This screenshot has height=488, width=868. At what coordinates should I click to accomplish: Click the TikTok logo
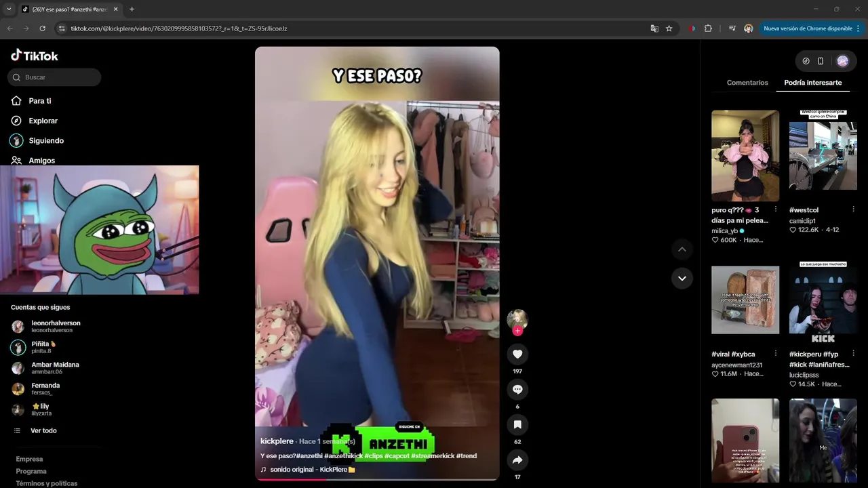click(x=35, y=56)
